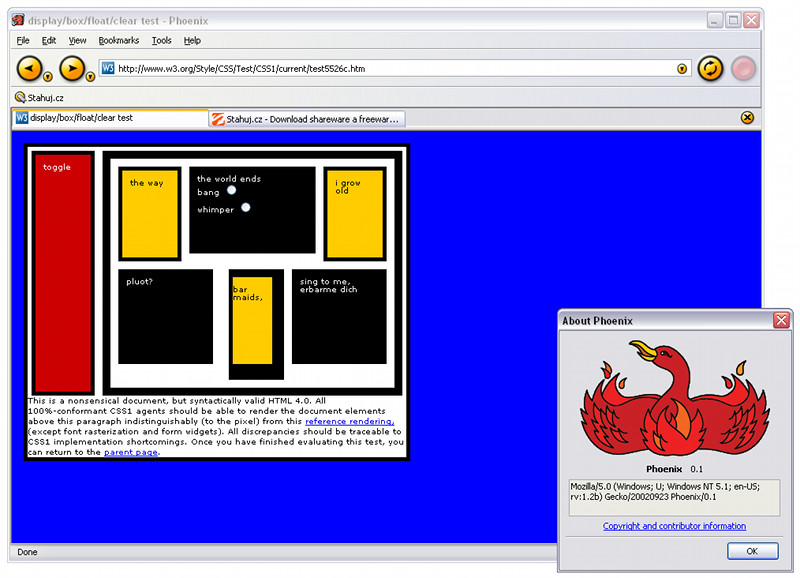
Task: Click the W3 site icon in address bar
Action: point(108,68)
